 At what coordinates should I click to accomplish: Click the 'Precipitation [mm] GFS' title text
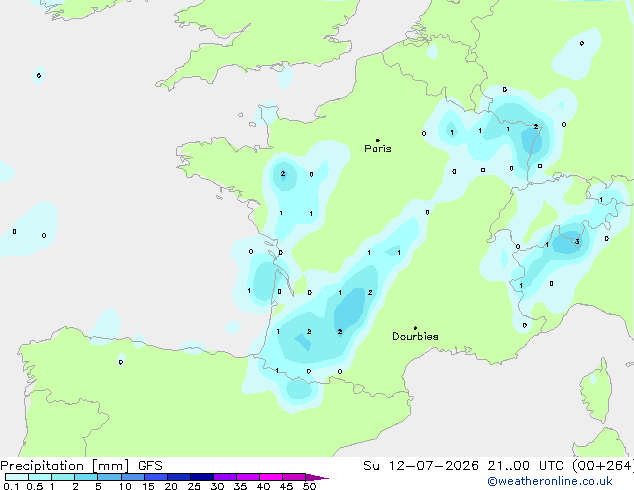click(x=81, y=466)
